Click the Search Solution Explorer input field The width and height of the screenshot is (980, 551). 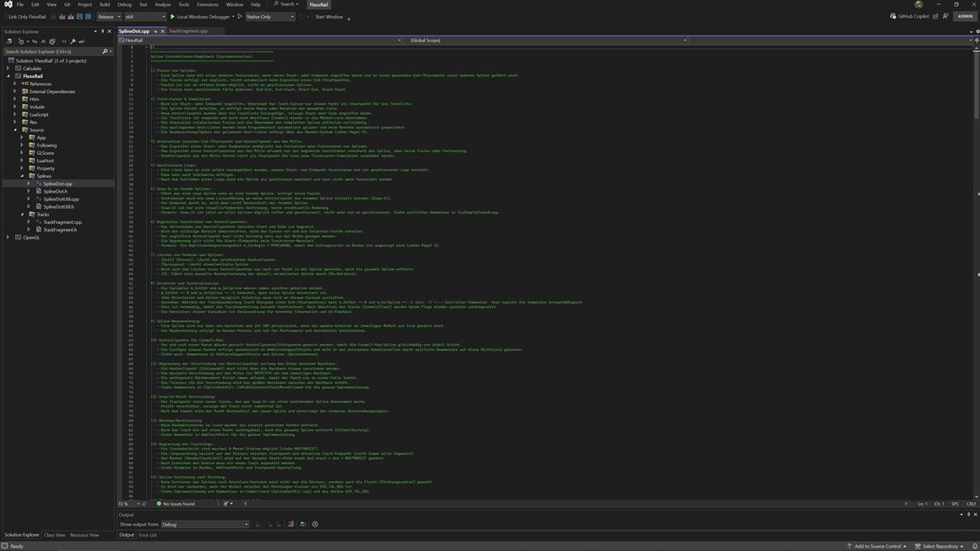pos(52,52)
